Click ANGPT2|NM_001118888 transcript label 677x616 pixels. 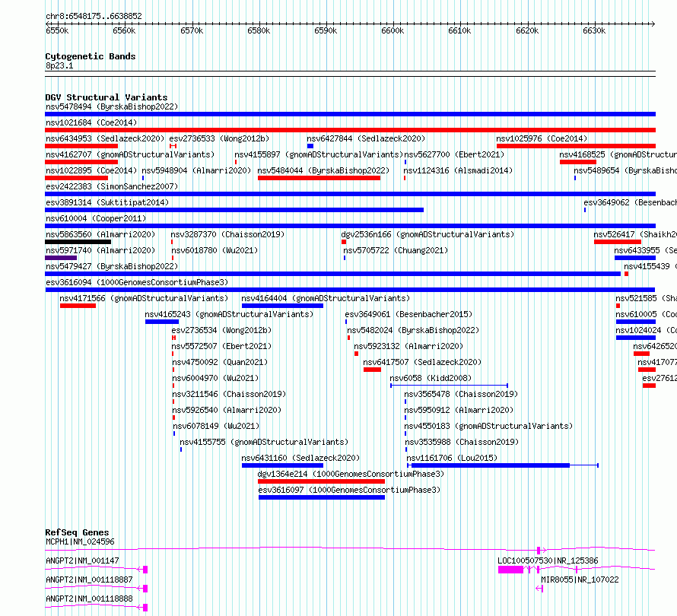tap(89, 599)
